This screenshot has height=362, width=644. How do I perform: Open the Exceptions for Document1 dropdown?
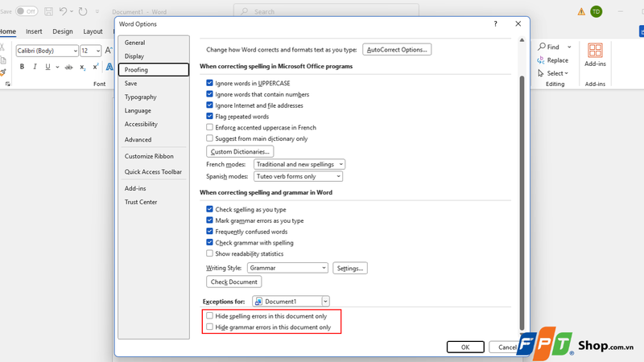click(291, 301)
